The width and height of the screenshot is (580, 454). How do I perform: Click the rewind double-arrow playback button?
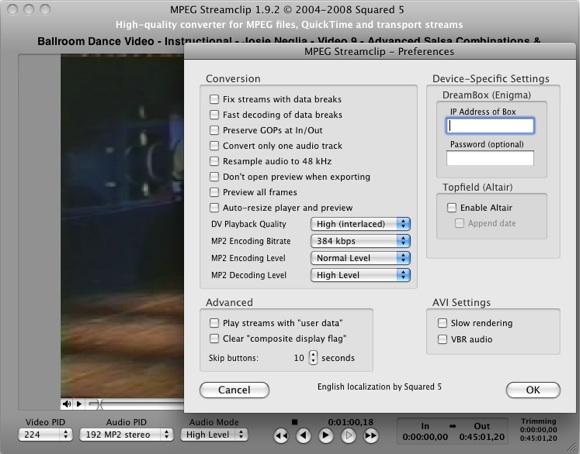coord(281,435)
